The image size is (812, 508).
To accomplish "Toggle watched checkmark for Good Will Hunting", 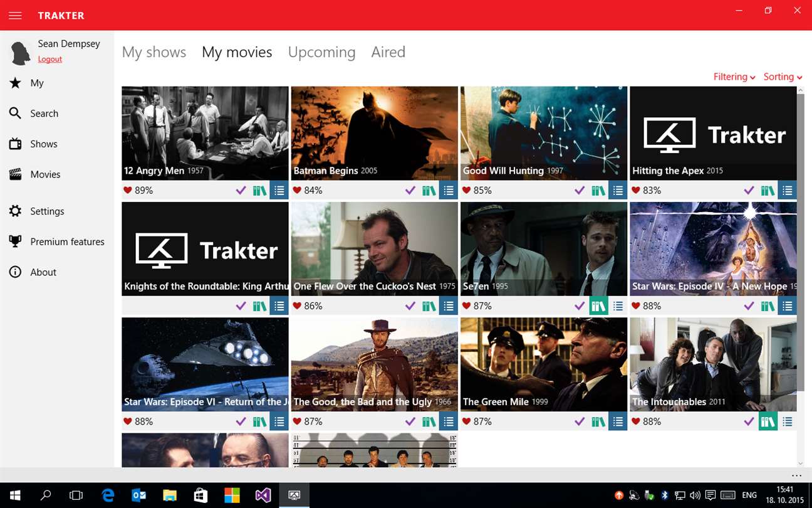I will (580, 191).
